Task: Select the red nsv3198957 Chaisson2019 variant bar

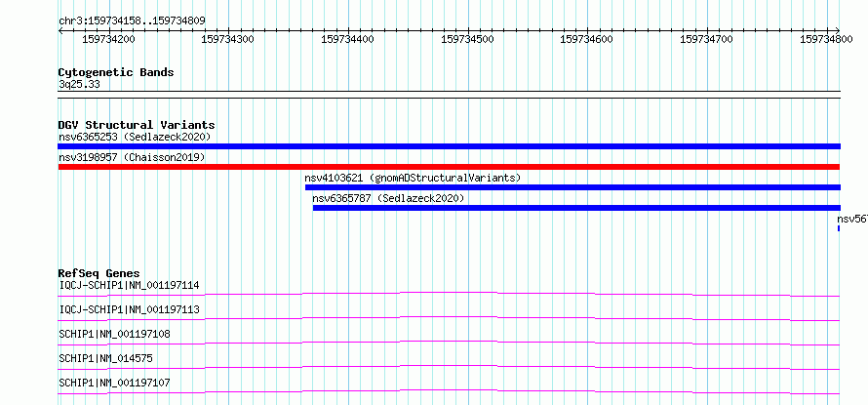Action: coord(449,167)
